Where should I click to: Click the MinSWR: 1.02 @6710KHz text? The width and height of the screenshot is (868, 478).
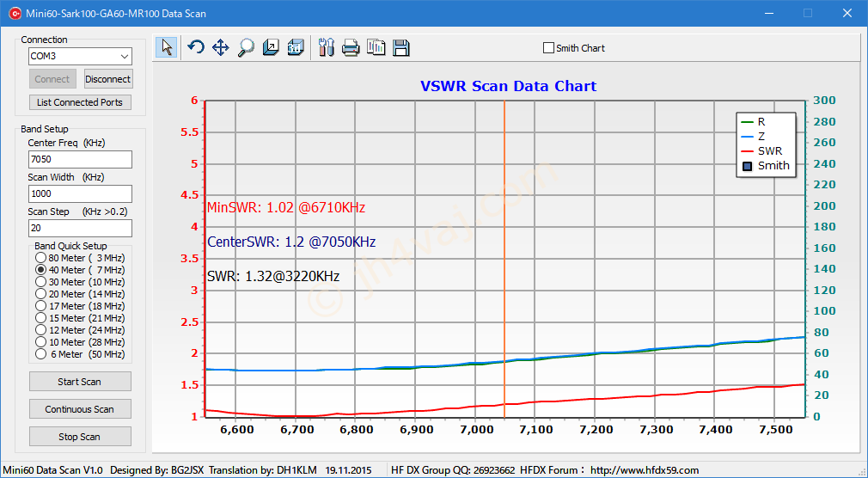[x=286, y=208]
